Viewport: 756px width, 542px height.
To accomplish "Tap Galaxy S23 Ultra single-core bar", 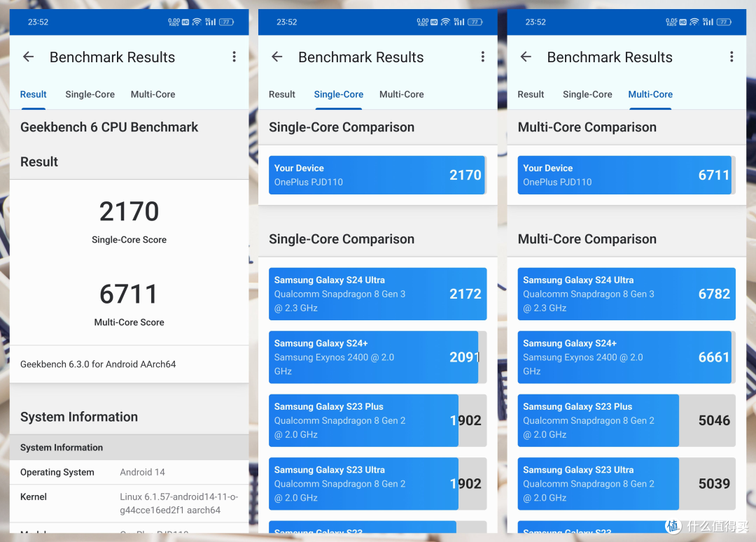I will click(377, 484).
